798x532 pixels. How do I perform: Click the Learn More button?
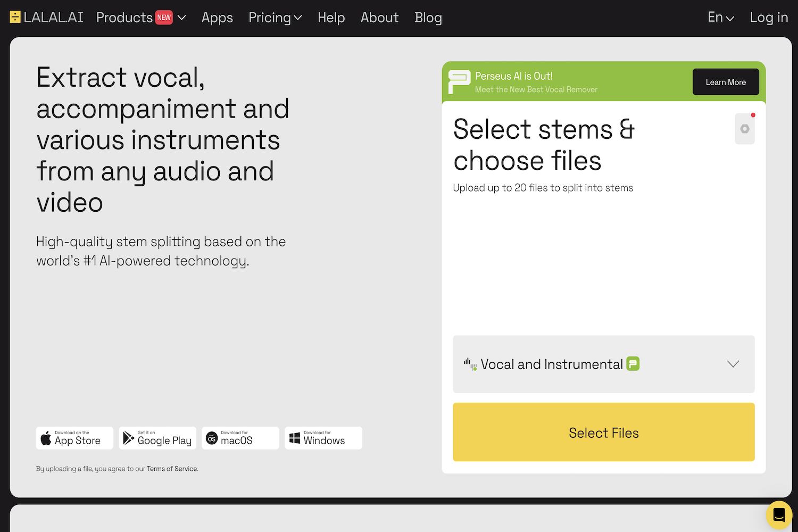[726, 82]
